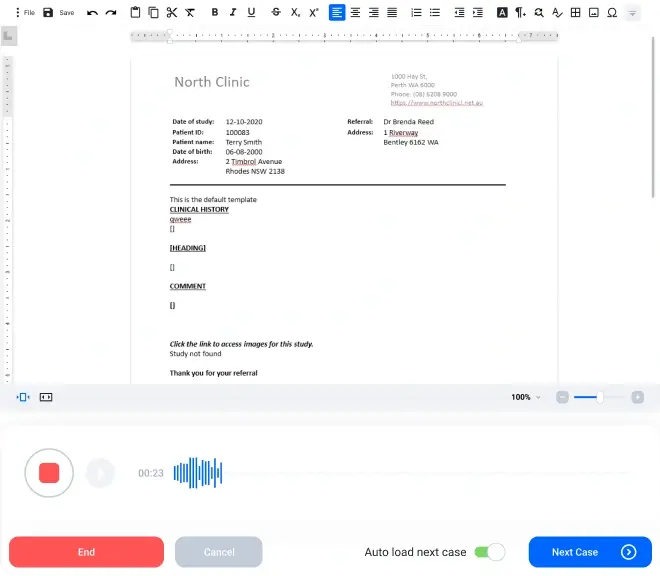
Task: Stop the recording with red button
Action: tap(49, 473)
